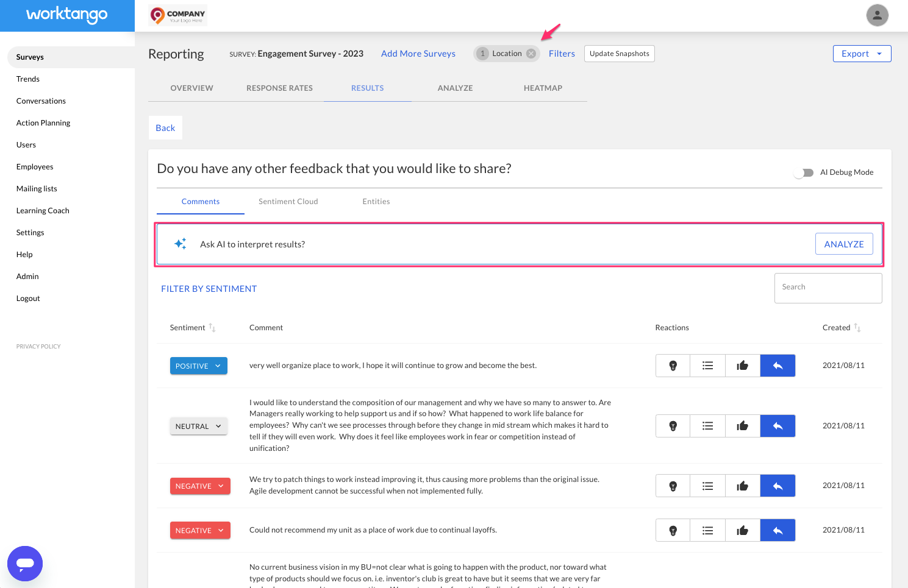Click thumbs-up on the positive comment row
The height and width of the screenshot is (588, 908).
pyautogui.click(x=742, y=366)
